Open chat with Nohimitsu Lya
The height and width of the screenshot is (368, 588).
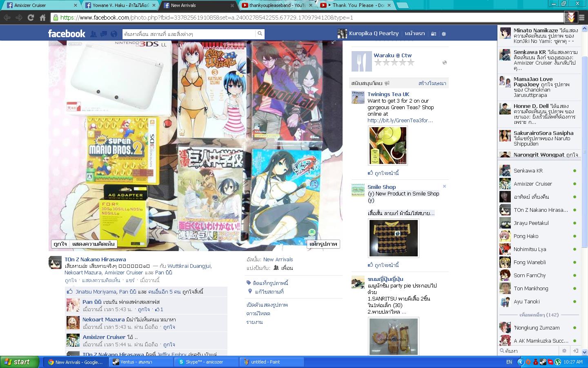[538, 249]
